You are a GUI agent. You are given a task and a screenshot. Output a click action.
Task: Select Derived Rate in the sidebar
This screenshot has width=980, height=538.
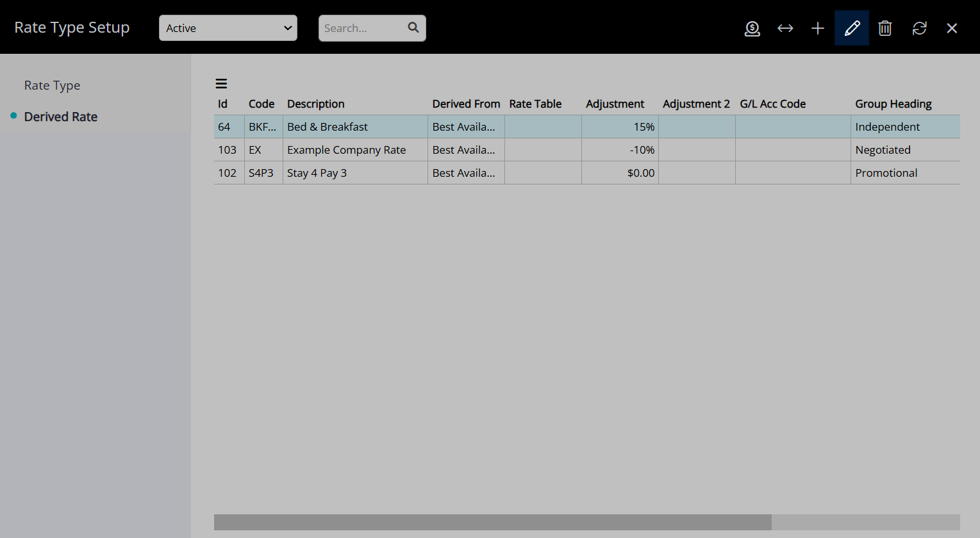tap(61, 117)
